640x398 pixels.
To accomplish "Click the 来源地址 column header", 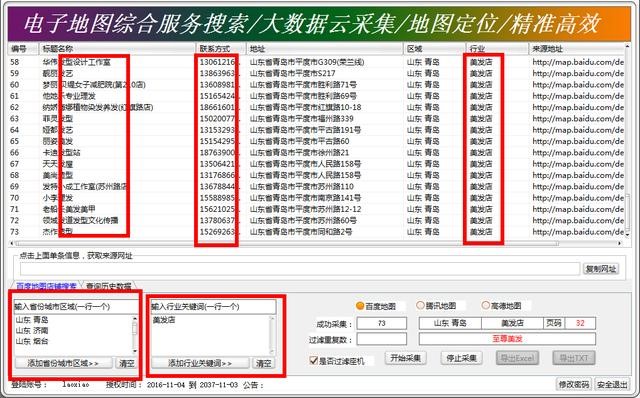I will [x=577, y=49].
